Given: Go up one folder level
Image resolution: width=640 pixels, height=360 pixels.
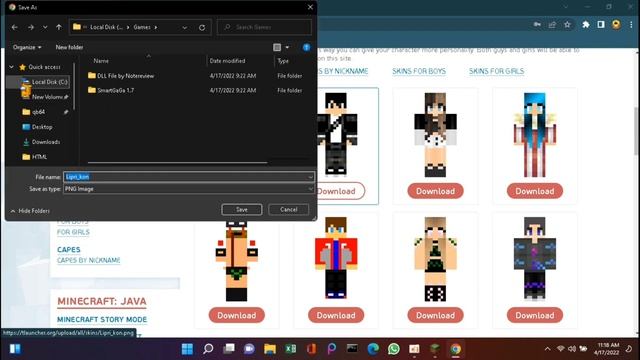Looking at the screenshot, I should (59, 27).
